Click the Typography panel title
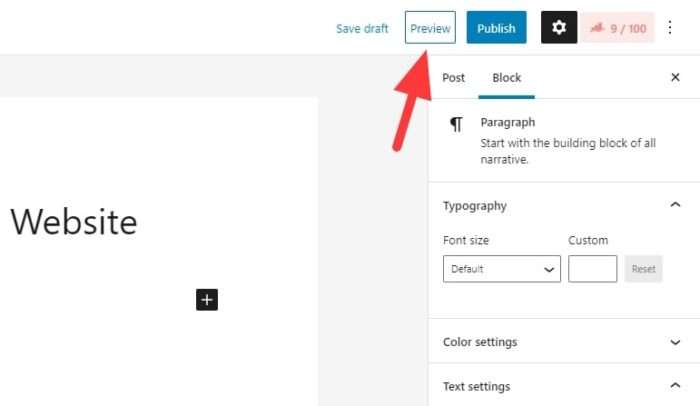700x406 pixels. pyautogui.click(x=475, y=206)
